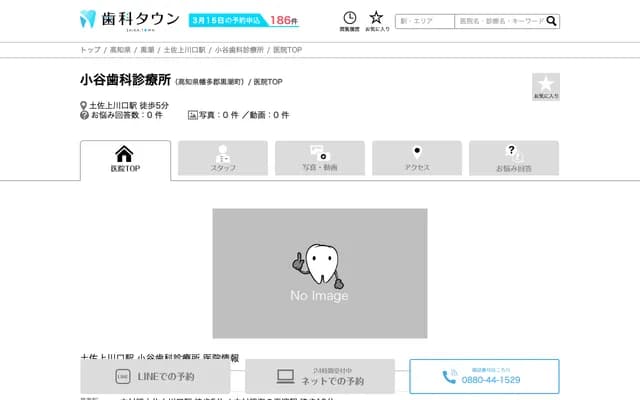Click the search magnifier icon

coord(551,21)
